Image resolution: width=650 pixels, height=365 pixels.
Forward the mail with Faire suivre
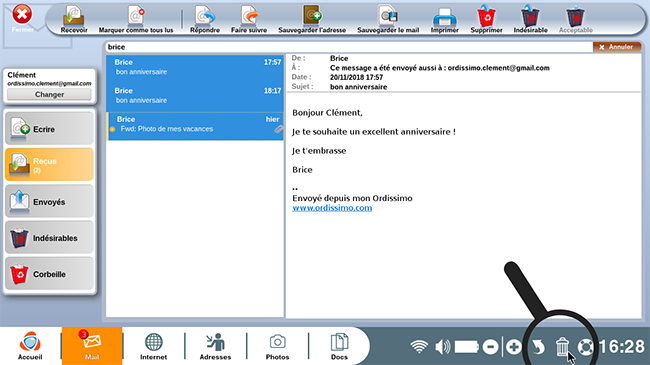click(249, 19)
